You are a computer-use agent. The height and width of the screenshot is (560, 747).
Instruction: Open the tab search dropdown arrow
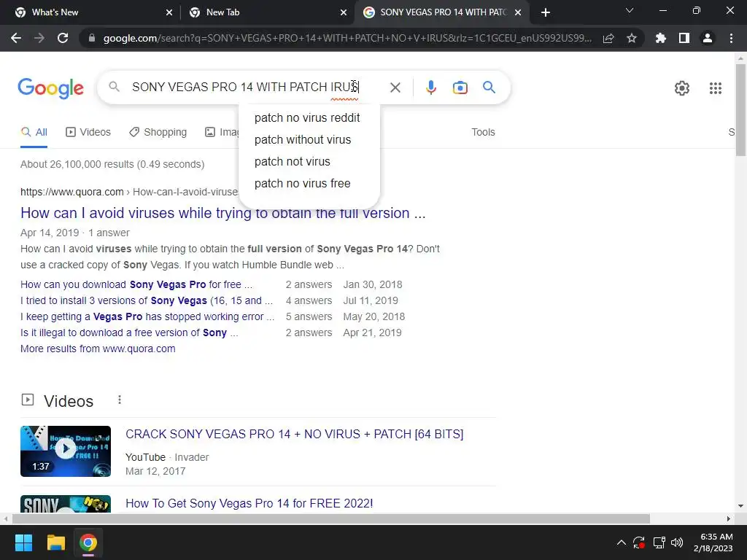pyautogui.click(x=630, y=10)
